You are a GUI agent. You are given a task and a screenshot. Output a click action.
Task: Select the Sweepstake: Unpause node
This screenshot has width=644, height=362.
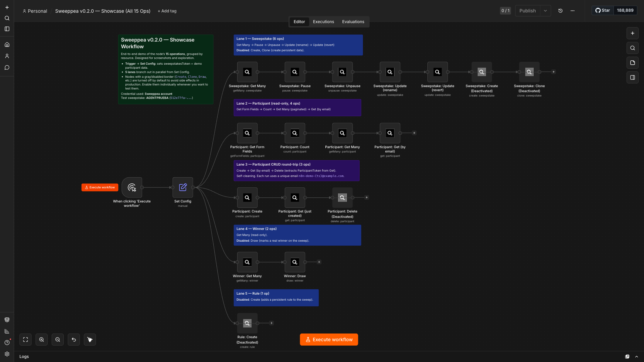click(342, 72)
